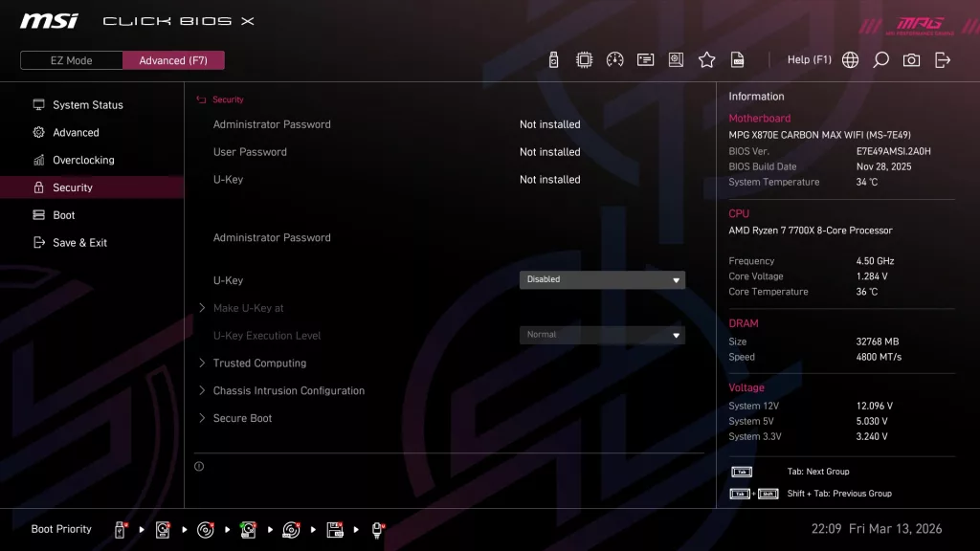Click the Help (F1) button

(809, 59)
